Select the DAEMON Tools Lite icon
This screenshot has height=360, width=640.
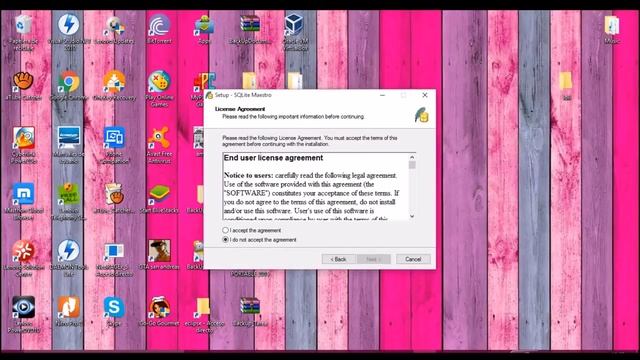[69, 251]
